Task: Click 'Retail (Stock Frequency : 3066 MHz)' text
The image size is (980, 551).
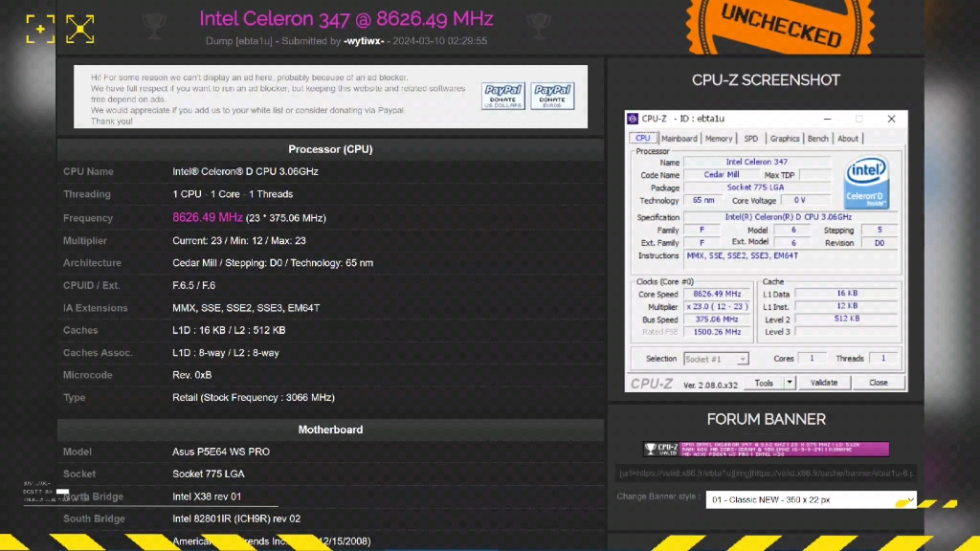Action: pyautogui.click(x=253, y=398)
